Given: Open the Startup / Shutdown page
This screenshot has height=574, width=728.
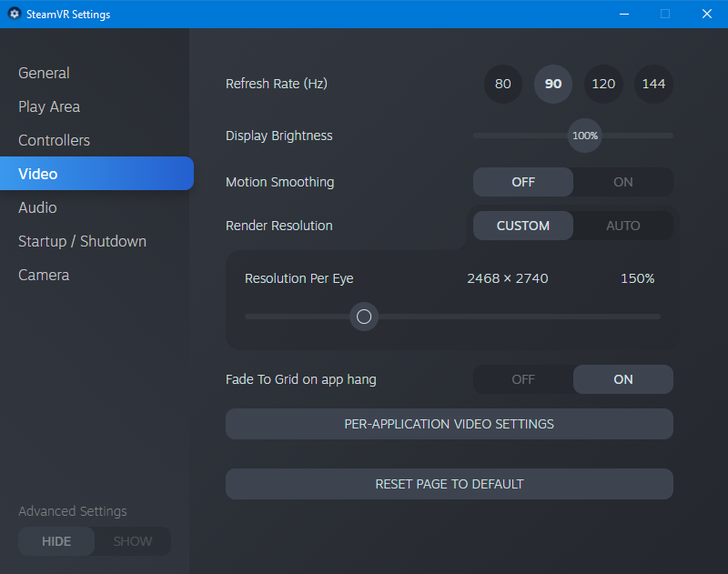Looking at the screenshot, I should [x=82, y=241].
